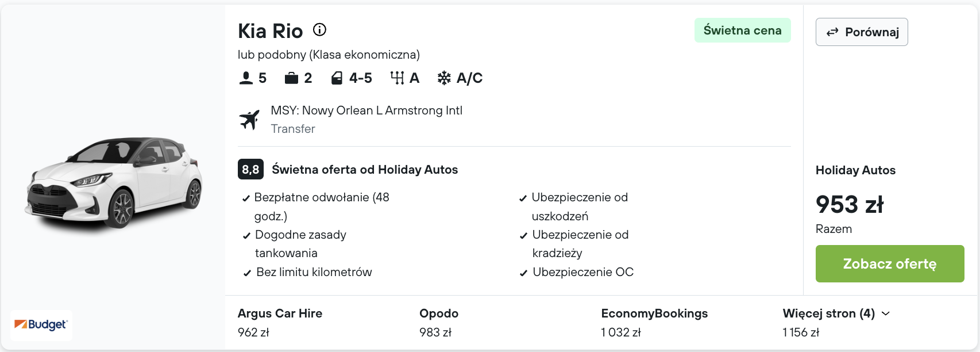Select the EconomyBookings 1 032 zł offer
The height and width of the screenshot is (352, 980).
click(x=654, y=323)
